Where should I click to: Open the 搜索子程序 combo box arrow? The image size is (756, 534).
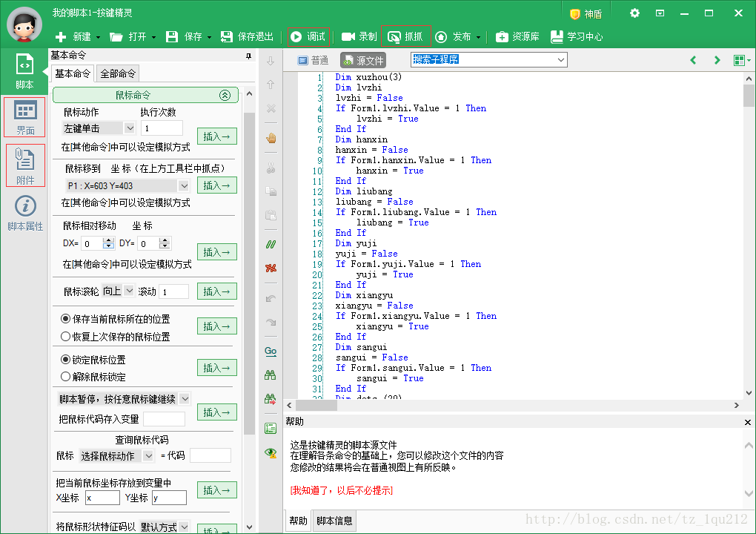tap(561, 60)
